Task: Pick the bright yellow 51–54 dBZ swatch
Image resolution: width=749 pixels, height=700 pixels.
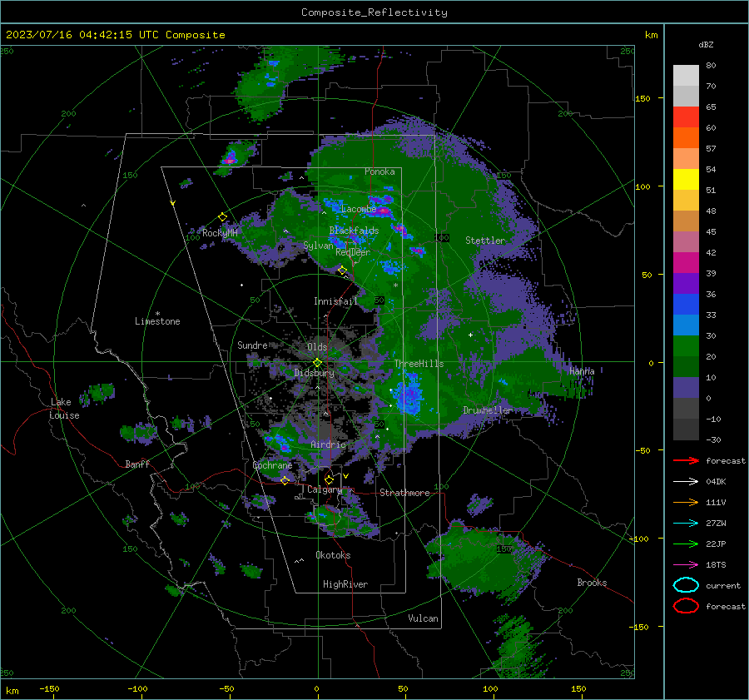Action: [x=686, y=180]
